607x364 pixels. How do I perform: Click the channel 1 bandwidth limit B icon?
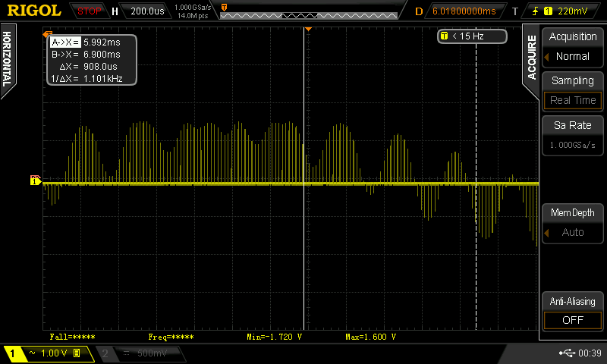pos(77,353)
